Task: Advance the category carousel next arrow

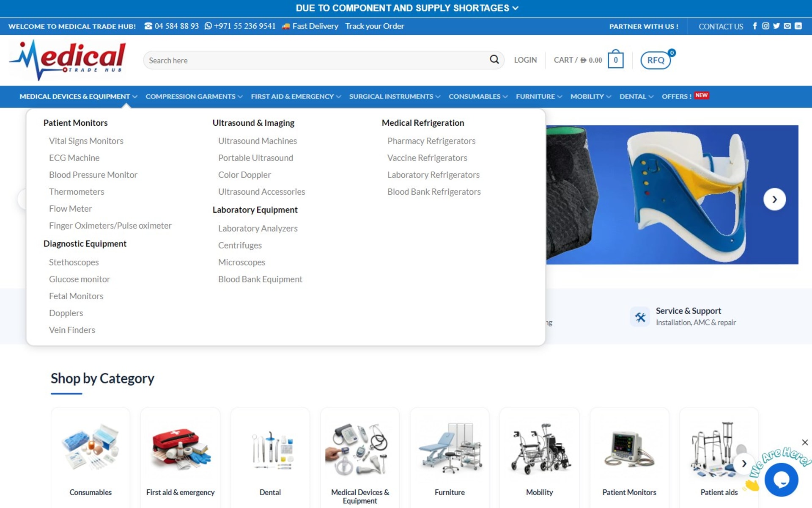Action: (x=744, y=464)
